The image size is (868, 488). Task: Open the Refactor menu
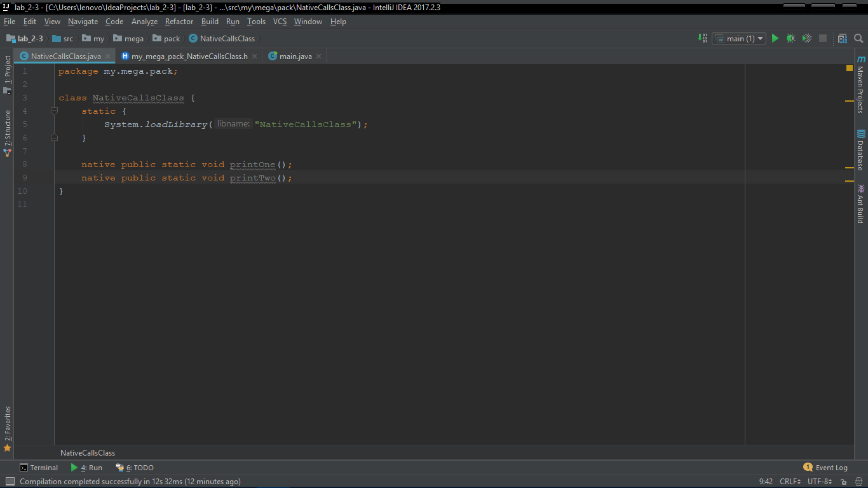[x=179, y=22]
